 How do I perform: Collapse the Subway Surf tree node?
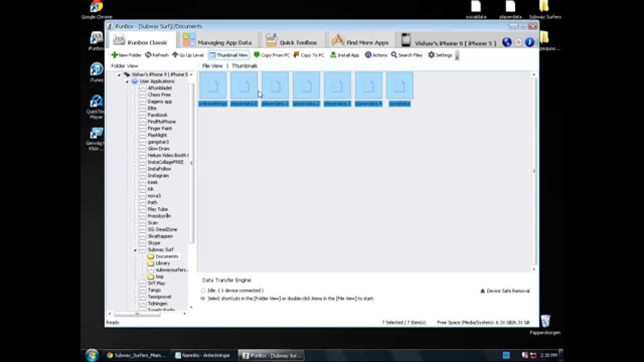point(135,250)
